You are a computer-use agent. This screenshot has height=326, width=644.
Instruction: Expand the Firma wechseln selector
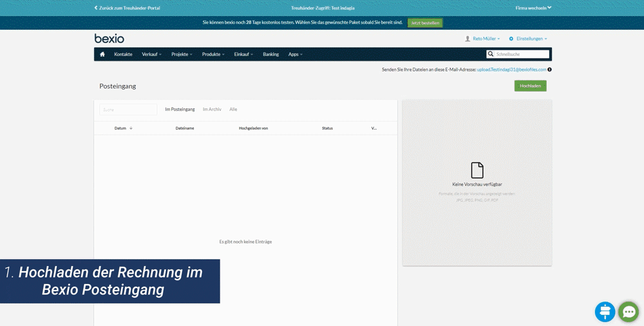[x=533, y=8]
